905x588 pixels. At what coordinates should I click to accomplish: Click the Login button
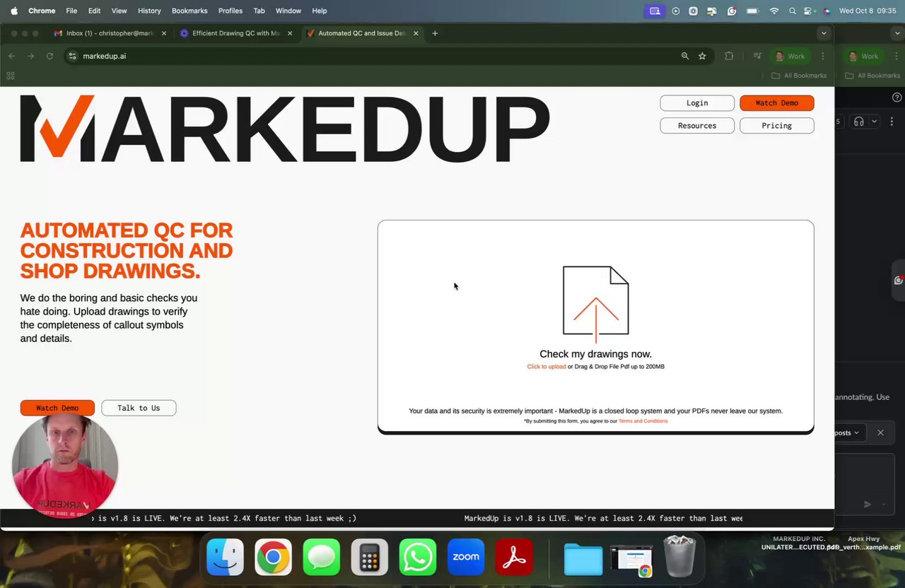[x=697, y=103]
